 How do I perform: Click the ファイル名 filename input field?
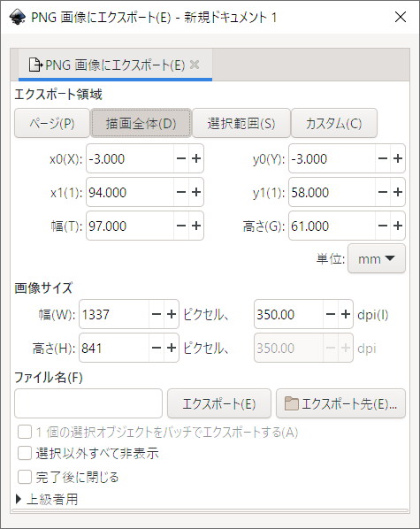88,403
